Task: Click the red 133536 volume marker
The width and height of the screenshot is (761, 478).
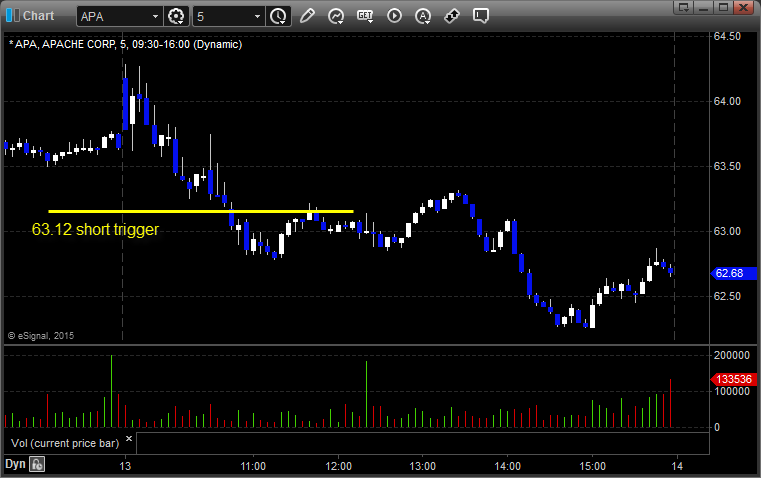Action: coord(731,380)
